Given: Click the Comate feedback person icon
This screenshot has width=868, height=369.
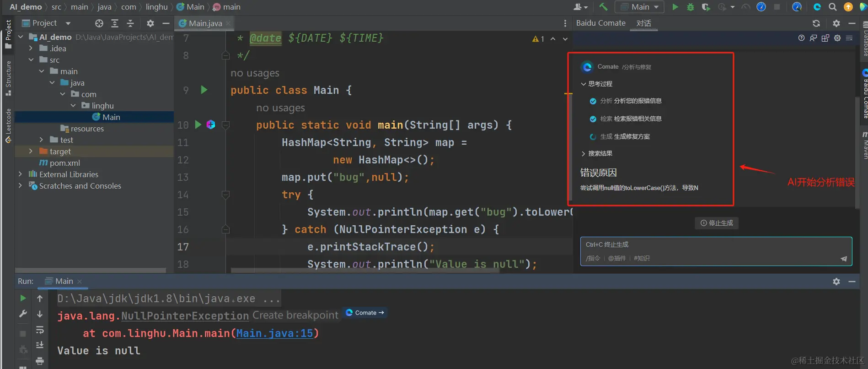Looking at the screenshot, I should pos(813,38).
